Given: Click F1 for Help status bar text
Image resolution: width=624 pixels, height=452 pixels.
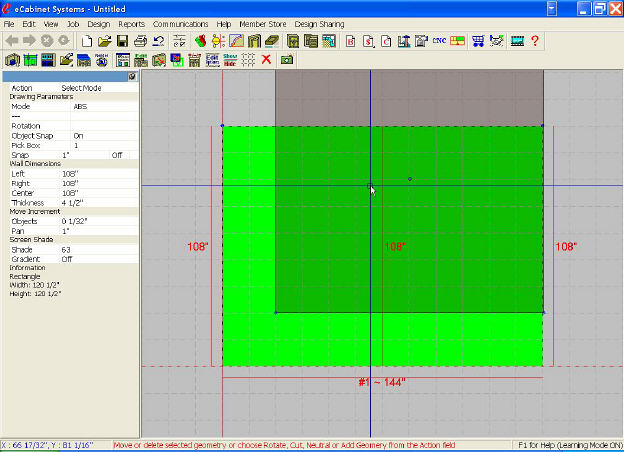Looking at the screenshot, I should pyautogui.click(x=570, y=445).
